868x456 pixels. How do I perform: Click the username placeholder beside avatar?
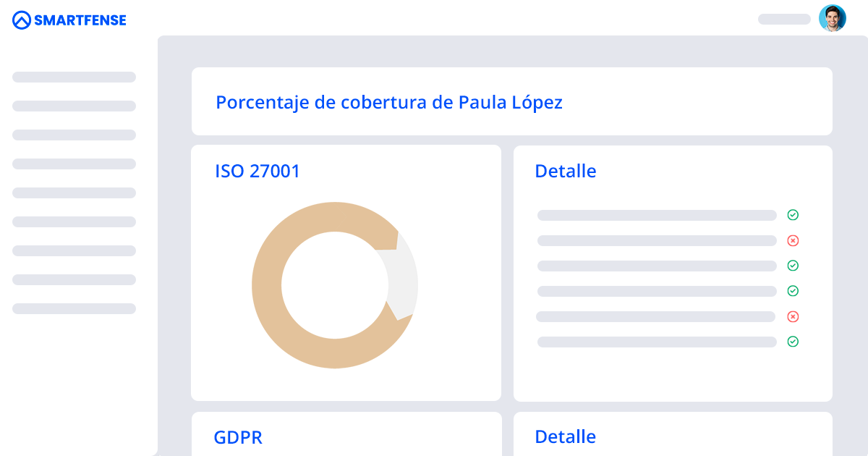pos(784,20)
